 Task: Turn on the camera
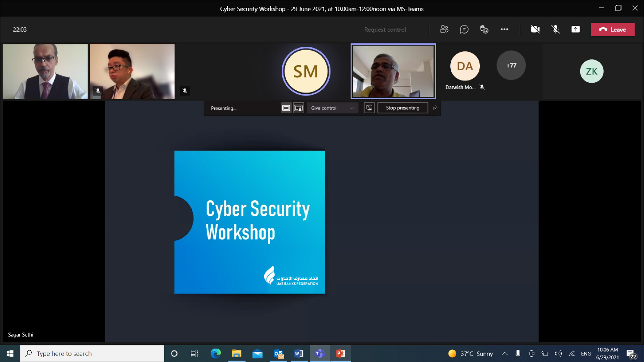pos(535,29)
